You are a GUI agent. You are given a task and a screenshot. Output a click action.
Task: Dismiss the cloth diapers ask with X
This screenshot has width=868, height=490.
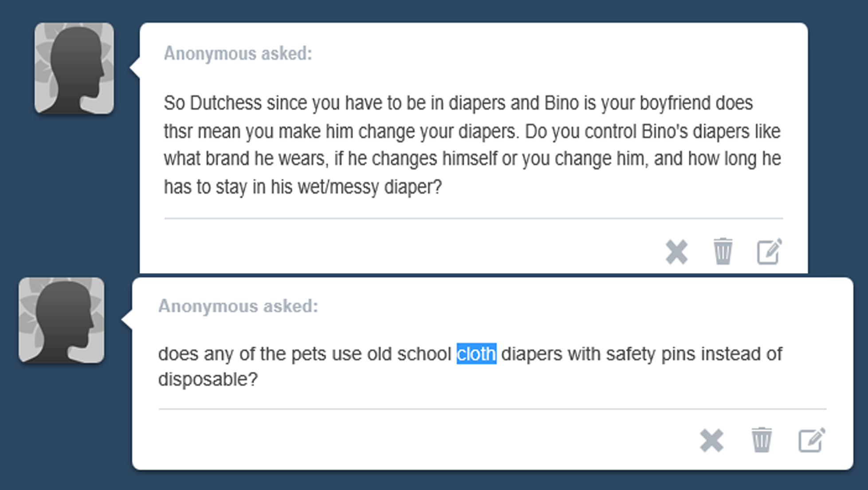coord(711,440)
